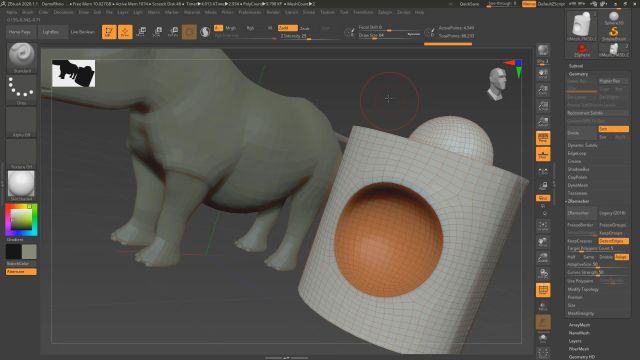
Task: Select the Draw mode button
Action: (125, 32)
